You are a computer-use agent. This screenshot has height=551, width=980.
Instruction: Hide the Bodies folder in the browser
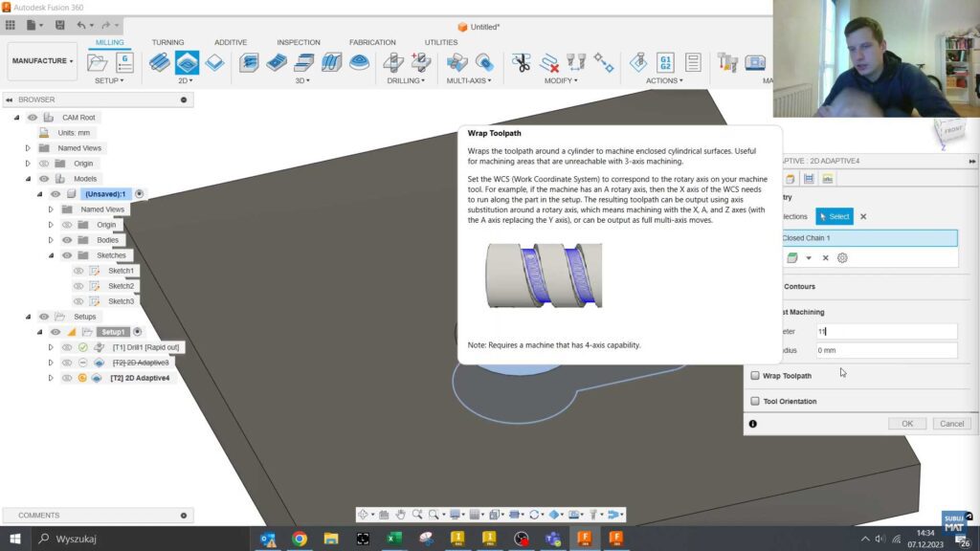(66, 240)
